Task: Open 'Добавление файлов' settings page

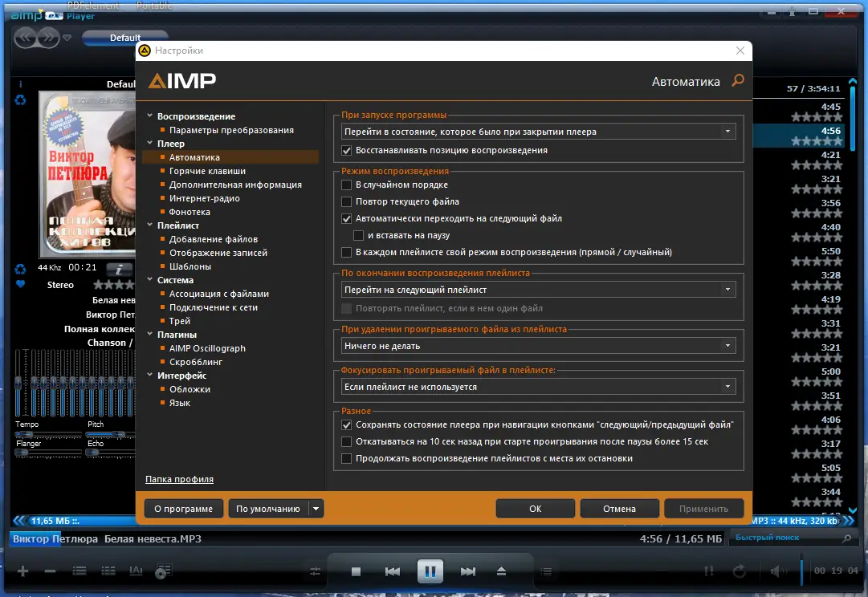Action: [x=213, y=239]
